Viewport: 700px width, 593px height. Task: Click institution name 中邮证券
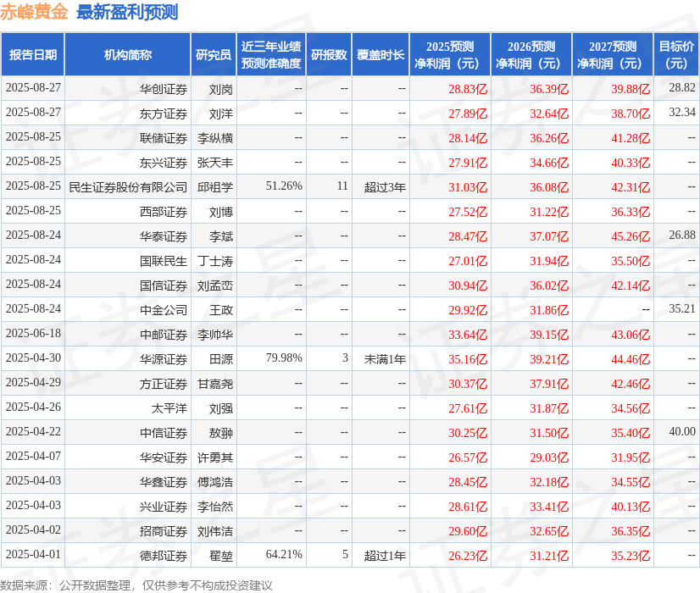pos(164,335)
